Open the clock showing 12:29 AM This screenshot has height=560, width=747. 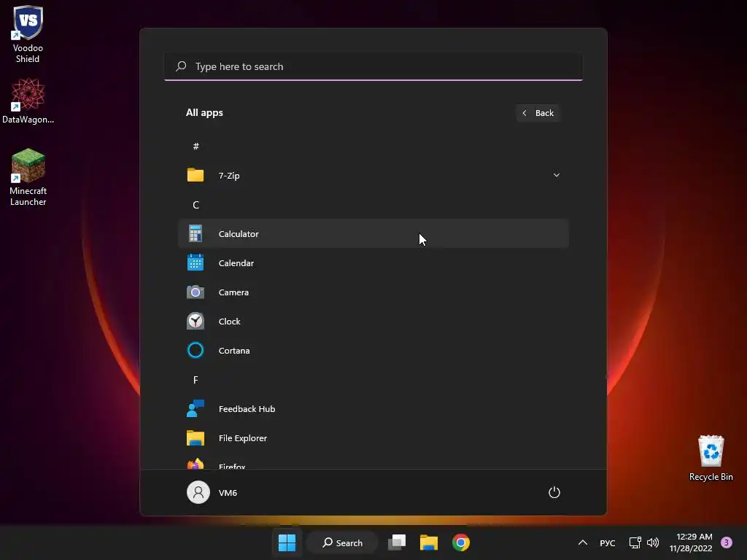pyautogui.click(x=691, y=542)
